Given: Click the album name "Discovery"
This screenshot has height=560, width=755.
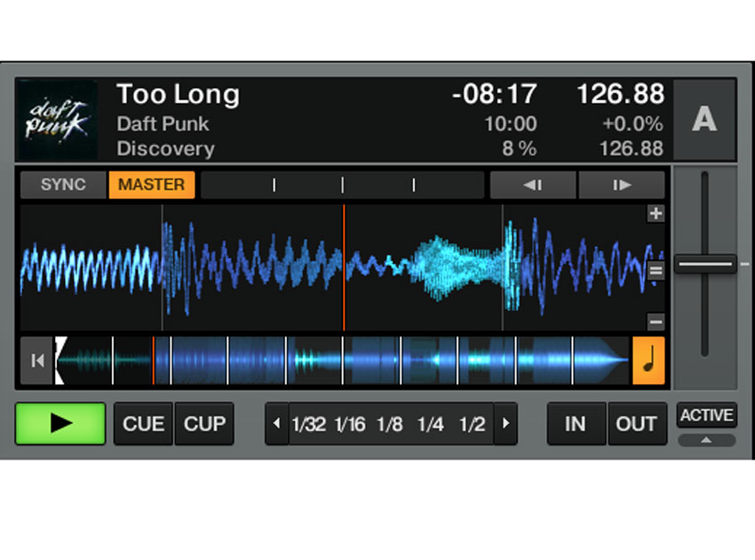Looking at the screenshot, I should pyautogui.click(x=165, y=149).
